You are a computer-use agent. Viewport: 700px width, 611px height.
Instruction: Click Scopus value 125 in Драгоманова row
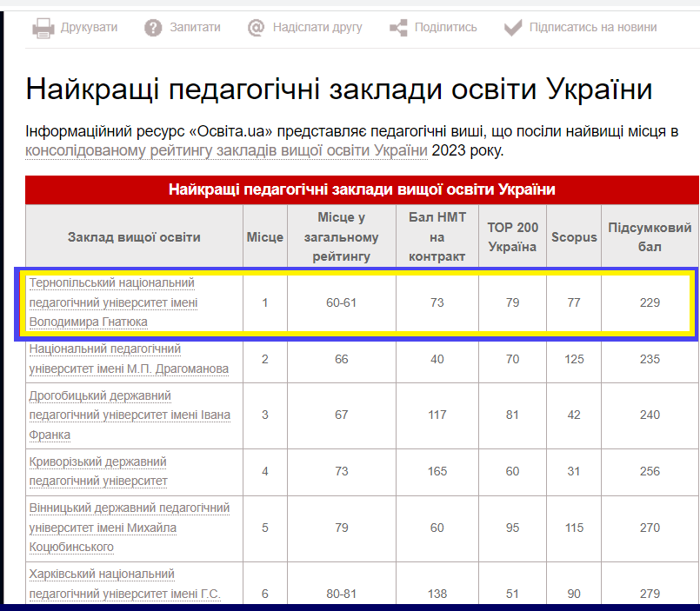pos(574,359)
